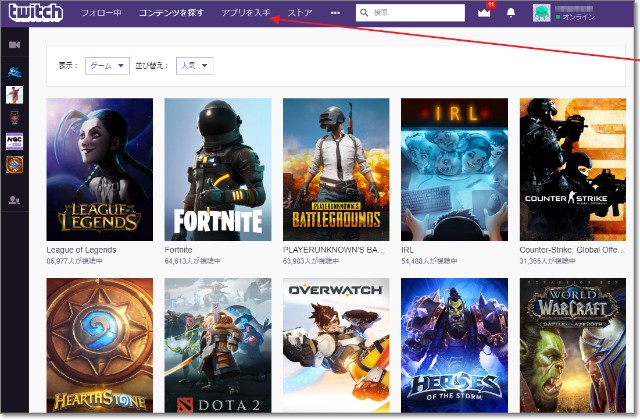Open the ストア link
The width and height of the screenshot is (640, 419).
click(x=300, y=13)
